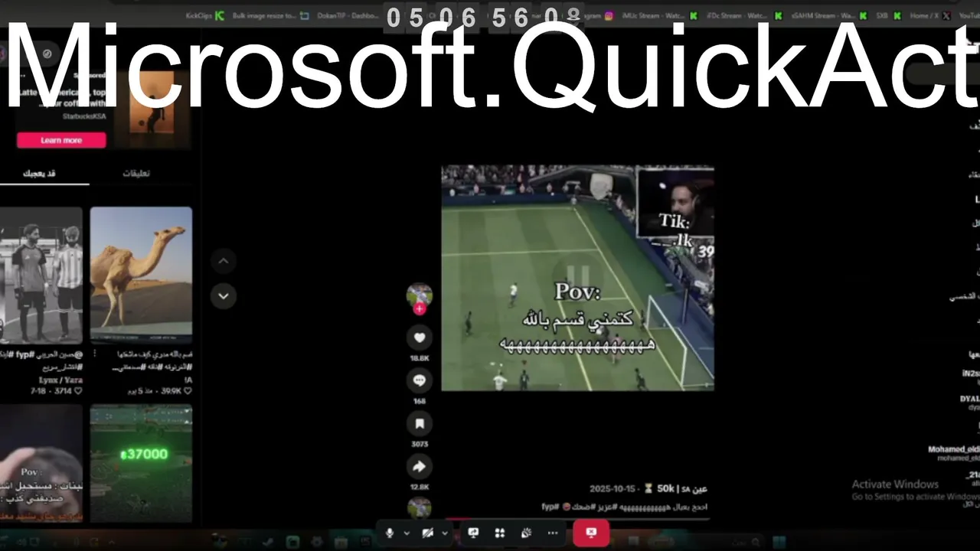Open the KickClips bookmark
The image size is (980, 551).
click(x=204, y=15)
